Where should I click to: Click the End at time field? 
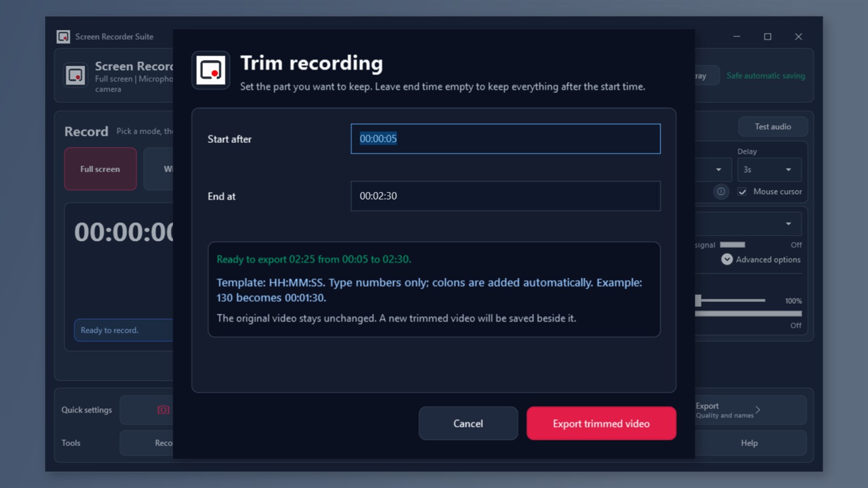pos(506,196)
